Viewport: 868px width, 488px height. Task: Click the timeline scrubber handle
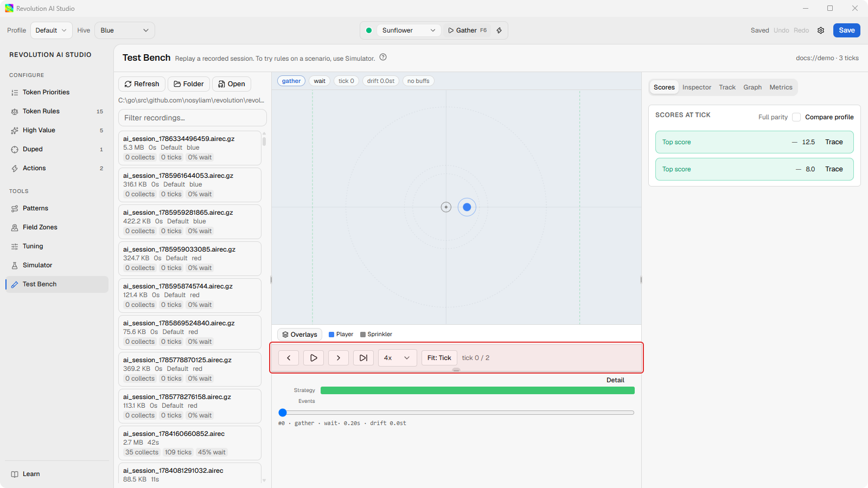click(x=283, y=413)
